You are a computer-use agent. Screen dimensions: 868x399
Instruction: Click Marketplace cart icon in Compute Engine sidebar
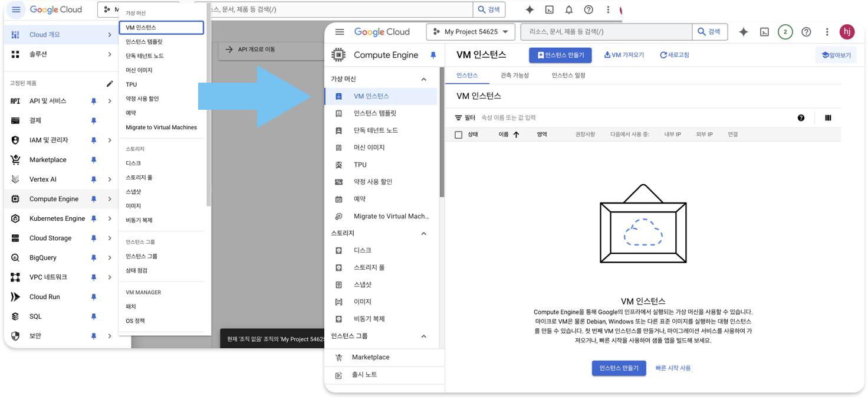tap(338, 358)
